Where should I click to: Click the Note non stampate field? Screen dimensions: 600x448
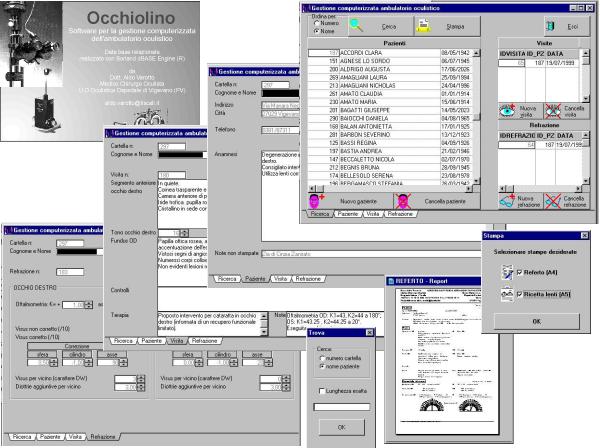(x=370, y=254)
